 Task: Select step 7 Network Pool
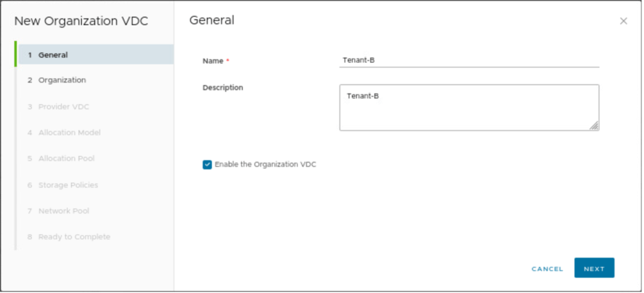[64, 211]
